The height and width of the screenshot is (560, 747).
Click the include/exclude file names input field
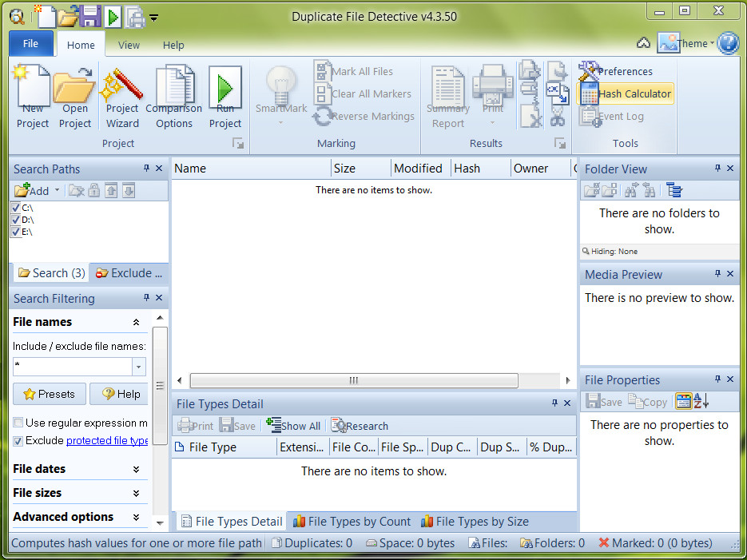pyautogui.click(x=73, y=367)
